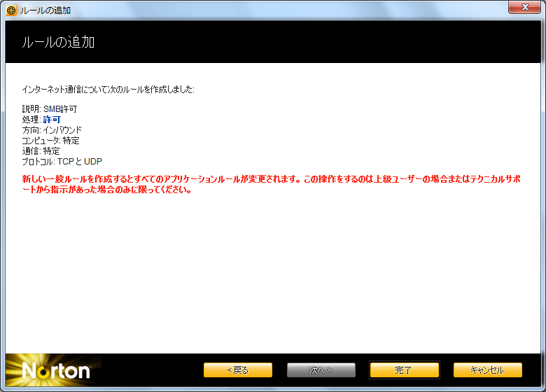The width and height of the screenshot is (546, 392).
Task: Click the second line of red warning text
Action: [107, 190]
